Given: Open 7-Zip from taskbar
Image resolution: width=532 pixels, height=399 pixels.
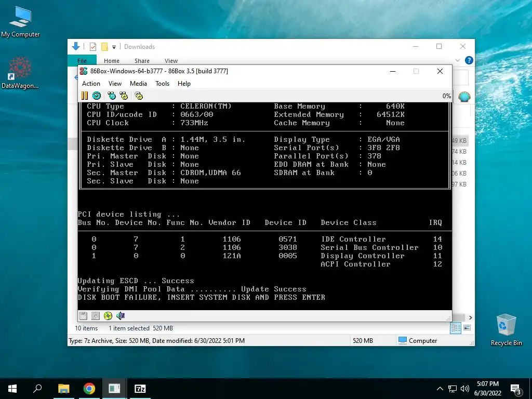Looking at the screenshot, I should pyautogui.click(x=140, y=389).
